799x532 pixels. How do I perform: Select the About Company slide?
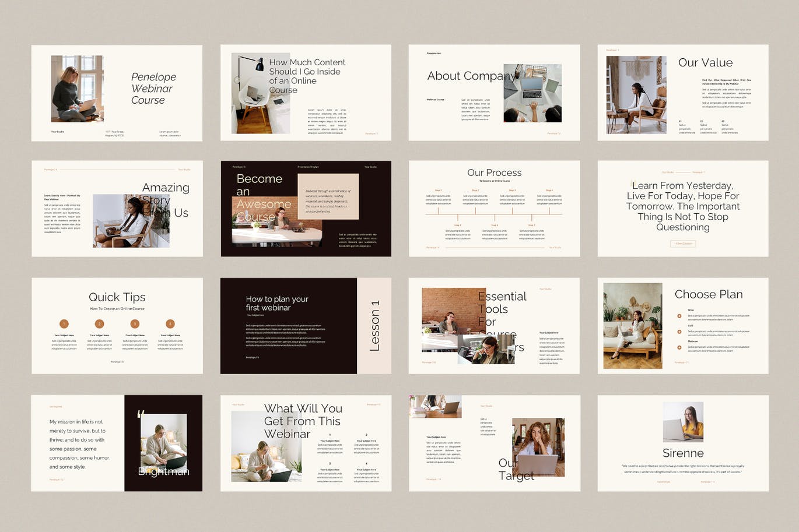click(x=494, y=93)
